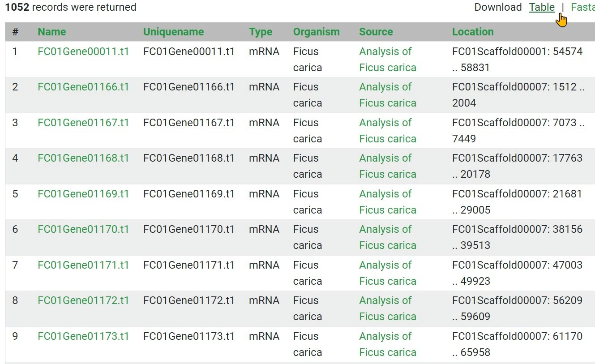This screenshot has width=595, height=364.
Task: Open FC01Gene01167.t1 record link
Action: 83,123
